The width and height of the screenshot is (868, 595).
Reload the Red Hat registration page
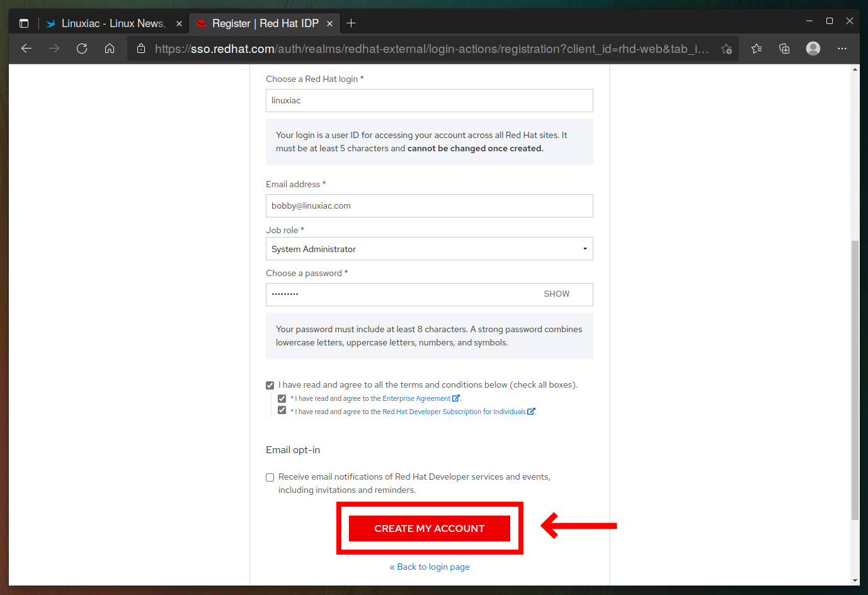tap(82, 49)
